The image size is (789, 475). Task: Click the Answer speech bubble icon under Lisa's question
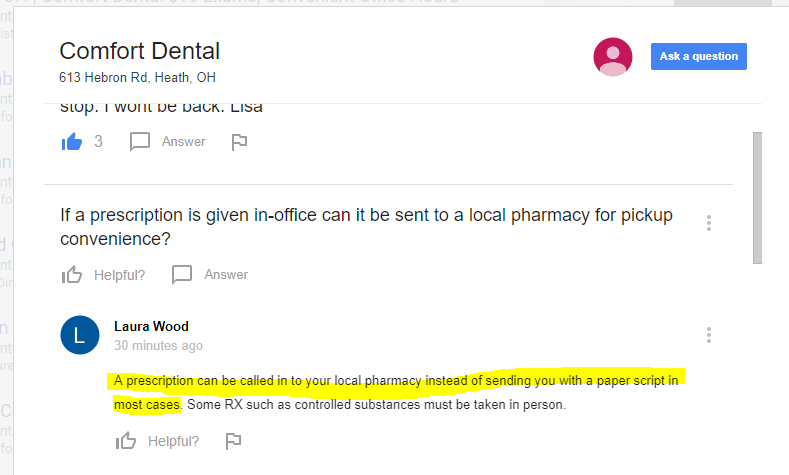(x=140, y=142)
